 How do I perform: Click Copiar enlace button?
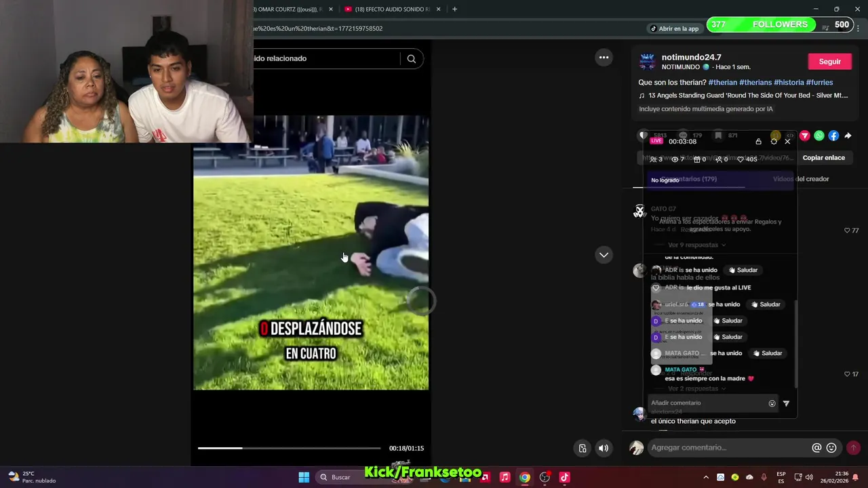[x=823, y=158]
